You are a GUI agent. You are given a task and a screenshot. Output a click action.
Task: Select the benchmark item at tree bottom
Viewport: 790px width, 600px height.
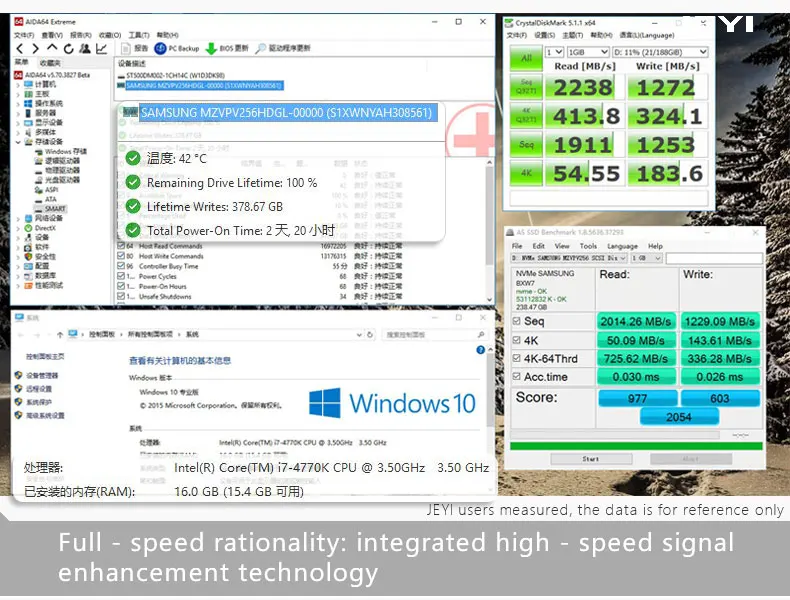pos(44,286)
